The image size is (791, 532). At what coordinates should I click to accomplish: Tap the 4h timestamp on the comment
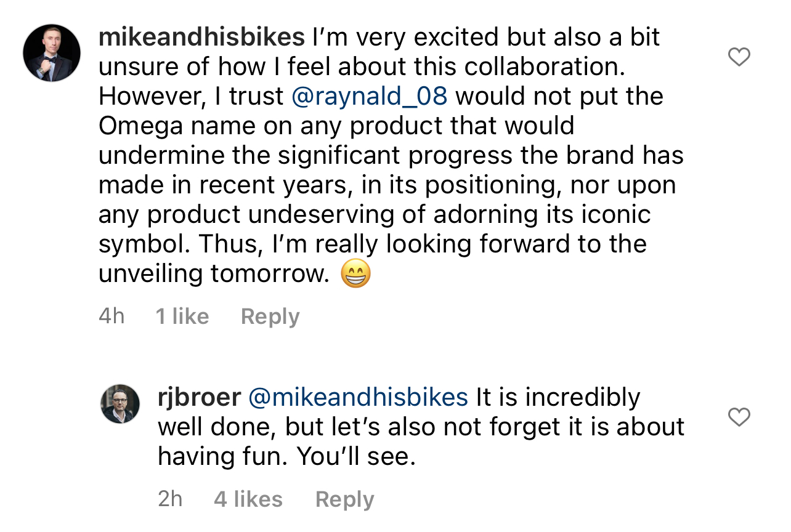[x=112, y=316]
